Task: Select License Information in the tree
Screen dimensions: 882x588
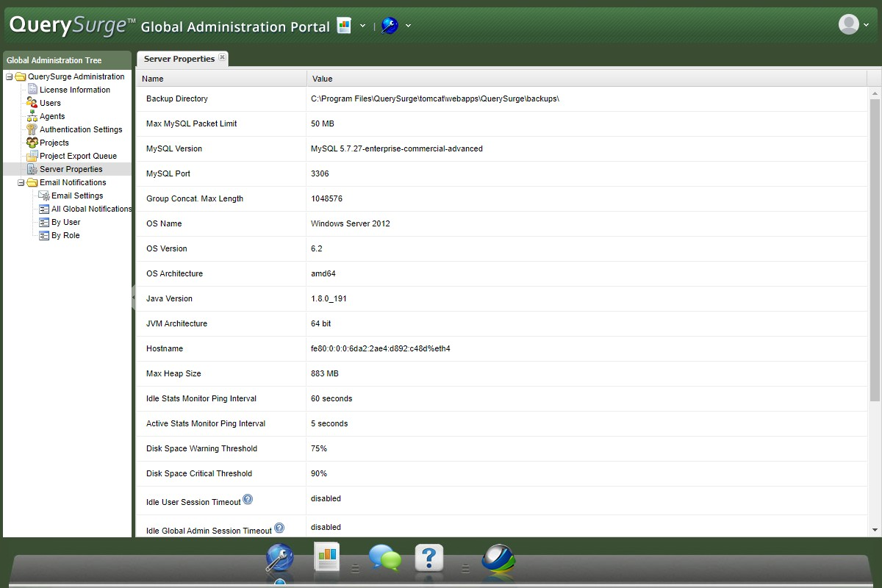Action: click(75, 90)
